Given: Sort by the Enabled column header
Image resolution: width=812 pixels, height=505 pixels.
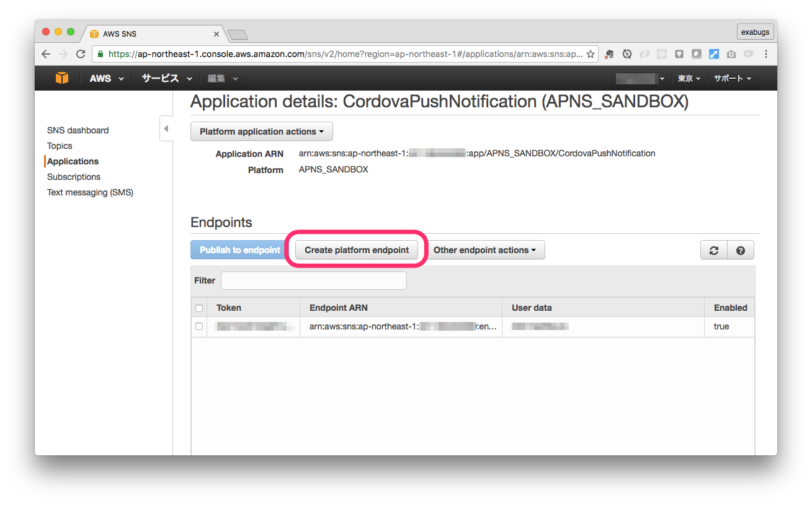Looking at the screenshot, I should [731, 308].
